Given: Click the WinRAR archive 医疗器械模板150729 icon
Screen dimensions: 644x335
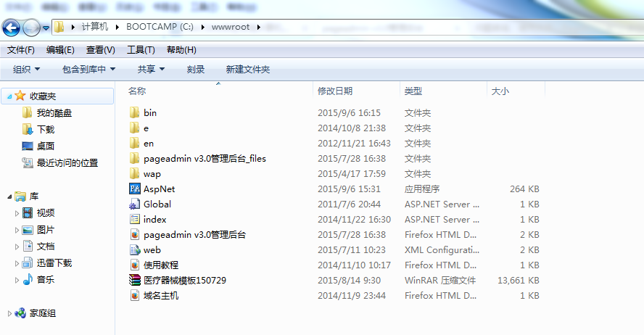Looking at the screenshot, I should (x=134, y=281).
